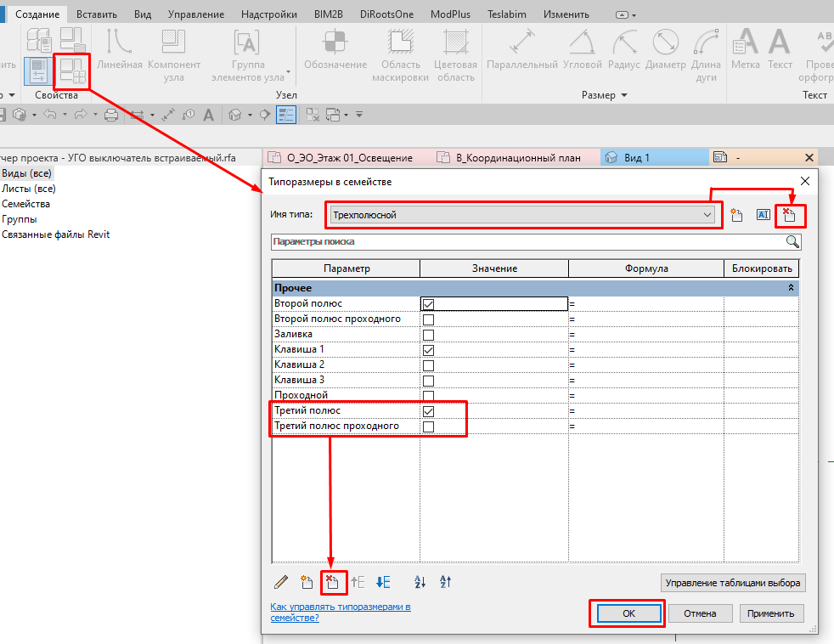This screenshot has height=644, width=834.
Task: Uncheck the Клавиша 1 checkbox
Action: [x=428, y=350]
